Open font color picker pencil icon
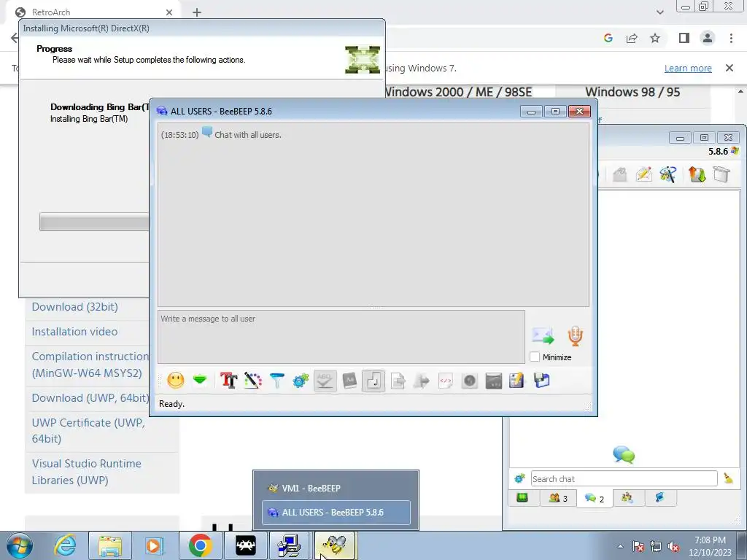This screenshot has height=560, width=747. tap(253, 381)
